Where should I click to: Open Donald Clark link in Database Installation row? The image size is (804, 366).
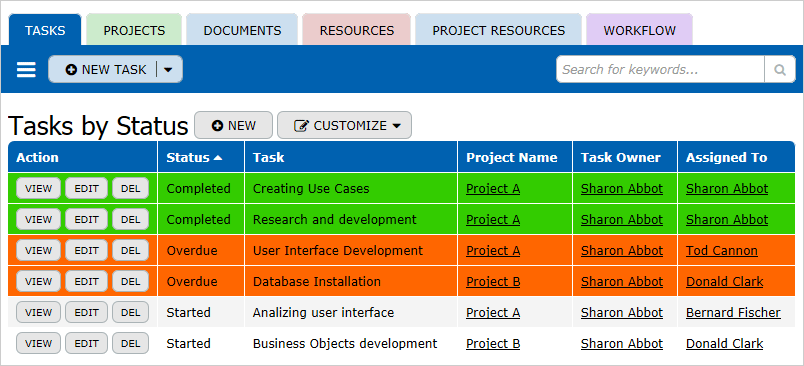[x=725, y=281]
